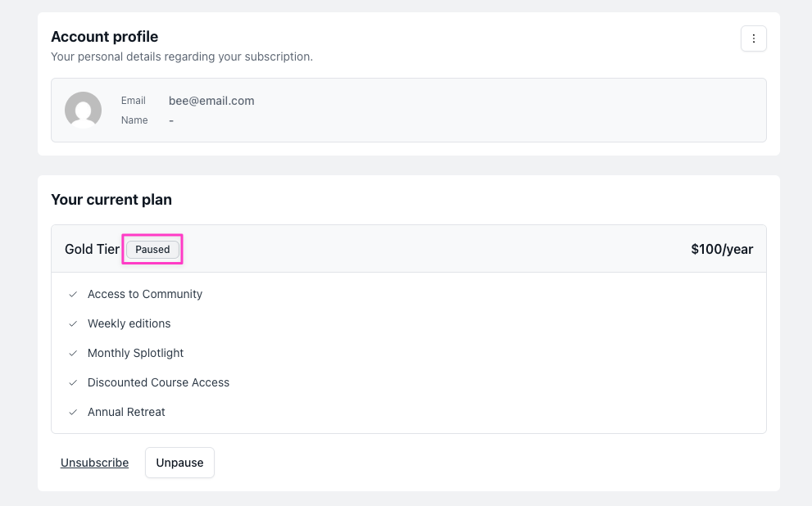812x506 pixels.
Task: Click the Account profile heading
Action: (104, 37)
